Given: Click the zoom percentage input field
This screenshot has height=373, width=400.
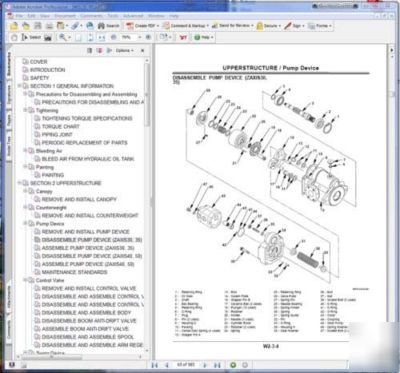Looking at the screenshot, I should 127,37.
